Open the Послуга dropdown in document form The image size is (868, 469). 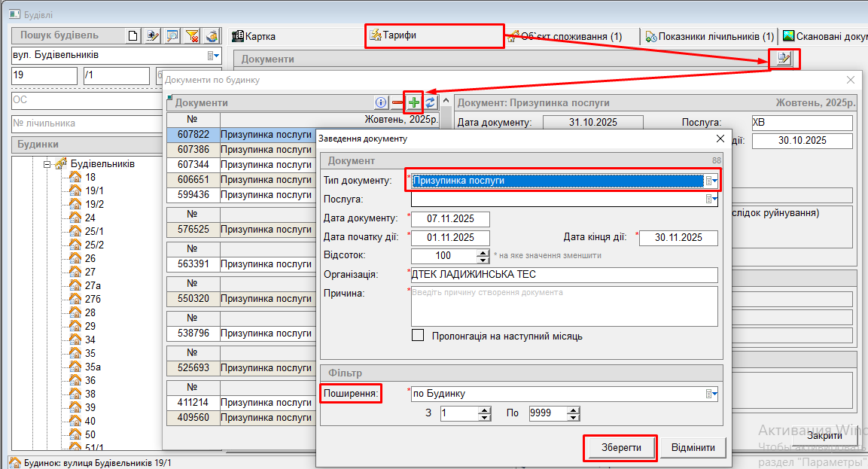click(x=711, y=199)
